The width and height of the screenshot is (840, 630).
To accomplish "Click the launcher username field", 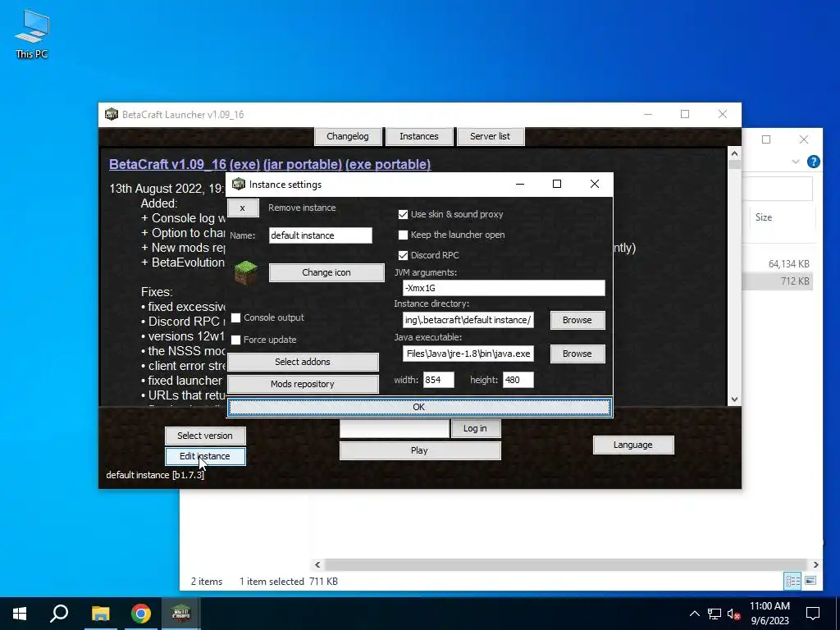I will point(395,428).
